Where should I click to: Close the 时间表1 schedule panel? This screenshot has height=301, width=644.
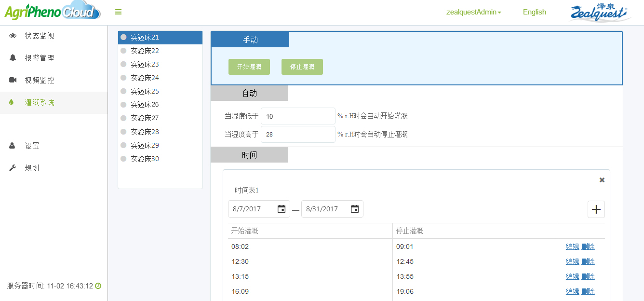click(x=602, y=180)
